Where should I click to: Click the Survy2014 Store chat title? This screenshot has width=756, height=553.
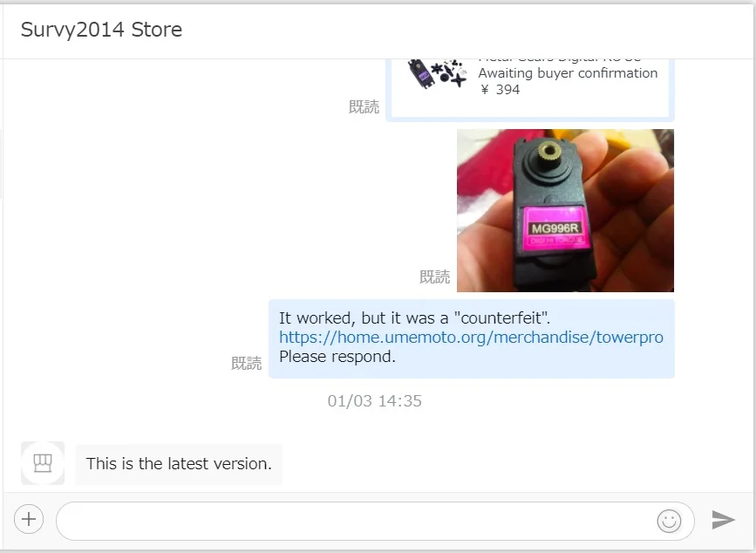click(x=101, y=30)
